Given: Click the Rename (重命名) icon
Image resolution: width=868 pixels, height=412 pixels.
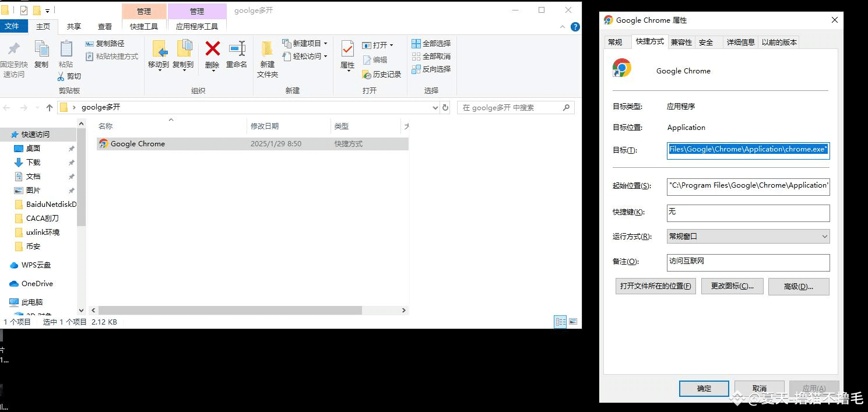Looking at the screenshot, I should pyautogui.click(x=237, y=48).
